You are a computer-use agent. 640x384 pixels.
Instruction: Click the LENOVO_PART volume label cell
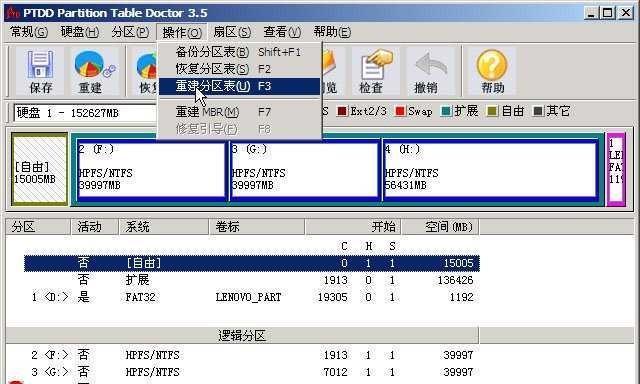[248, 297]
